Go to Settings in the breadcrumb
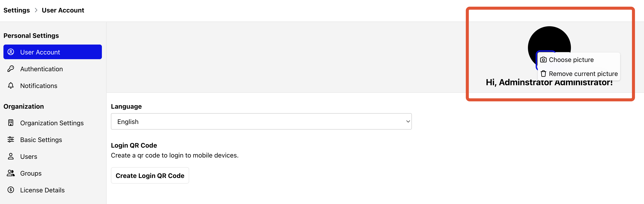This screenshot has height=204, width=644. (17, 10)
